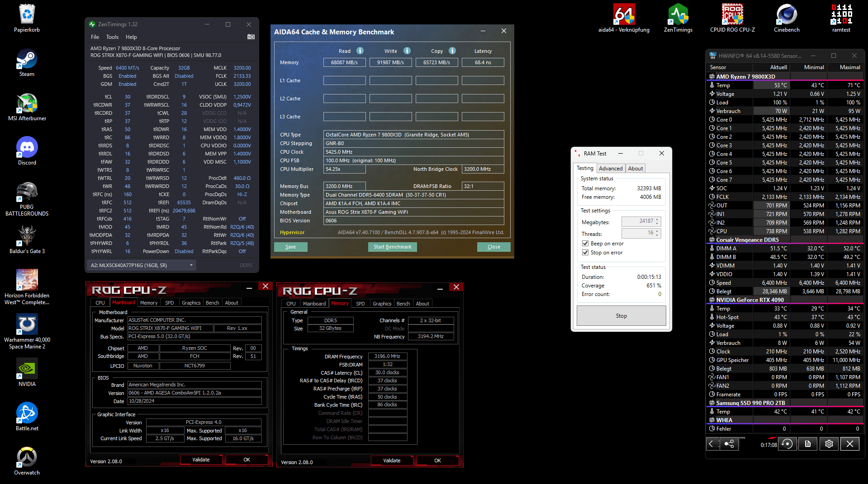Open the File menu in ZenTimings
This screenshot has width=868, height=484.
click(x=95, y=37)
